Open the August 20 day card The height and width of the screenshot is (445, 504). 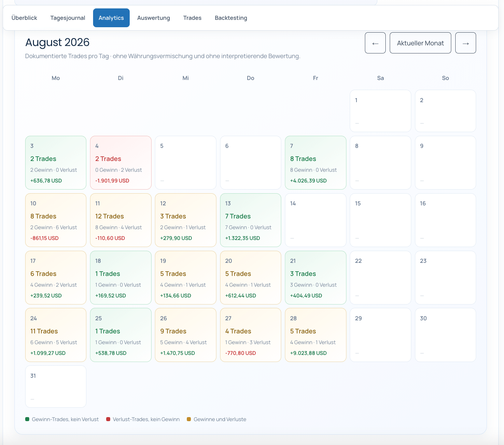click(x=251, y=278)
